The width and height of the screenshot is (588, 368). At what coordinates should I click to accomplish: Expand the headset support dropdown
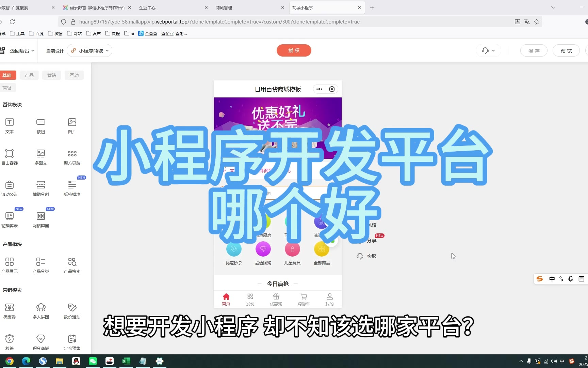[x=488, y=51]
